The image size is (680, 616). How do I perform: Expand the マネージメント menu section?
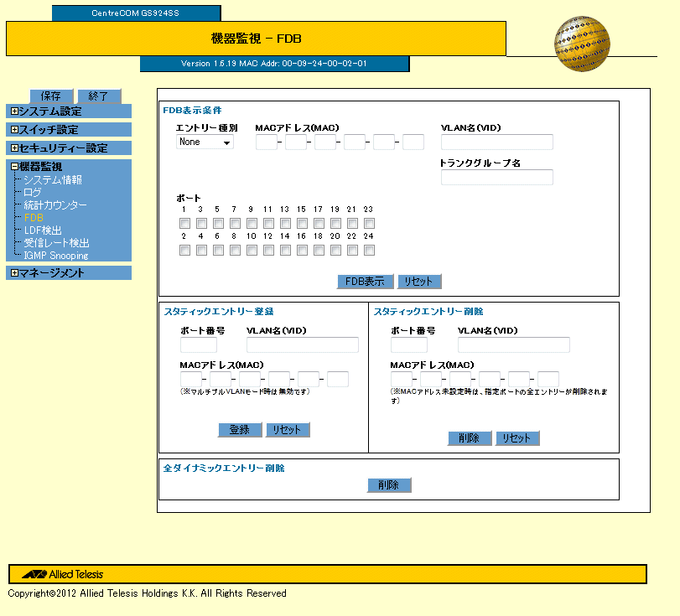pyautogui.click(x=14, y=273)
